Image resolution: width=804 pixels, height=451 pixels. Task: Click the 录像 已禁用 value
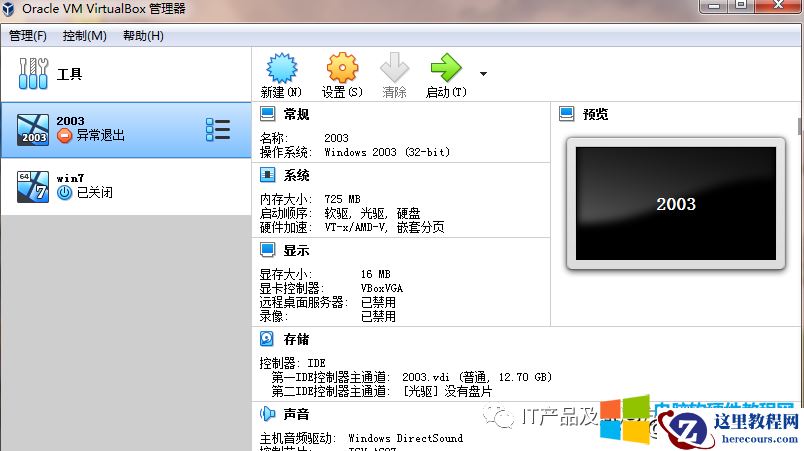(x=378, y=316)
